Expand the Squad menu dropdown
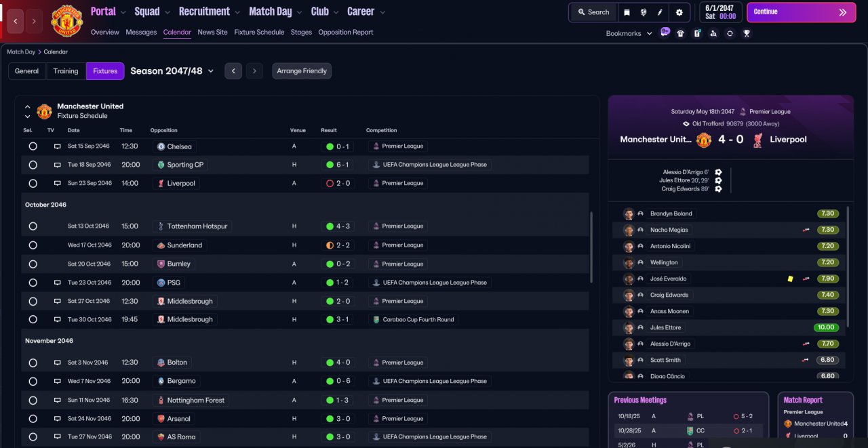 pyautogui.click(x=167, y=12)
